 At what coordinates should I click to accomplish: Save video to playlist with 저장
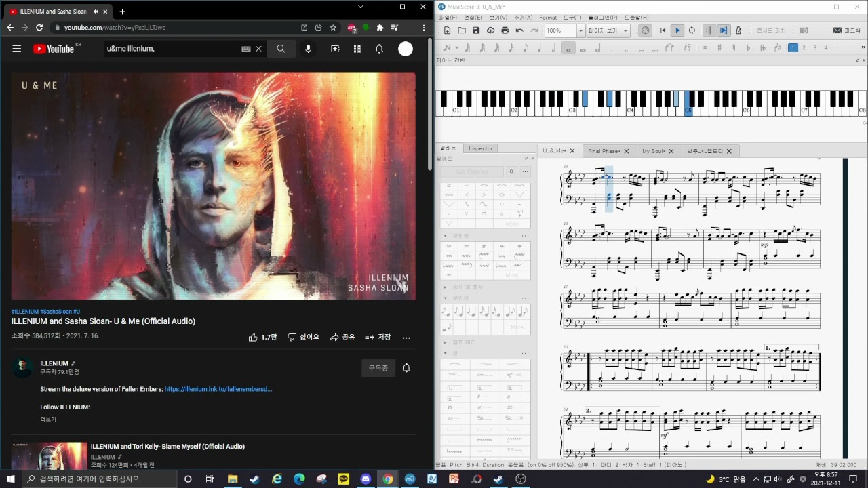[378, 337]
